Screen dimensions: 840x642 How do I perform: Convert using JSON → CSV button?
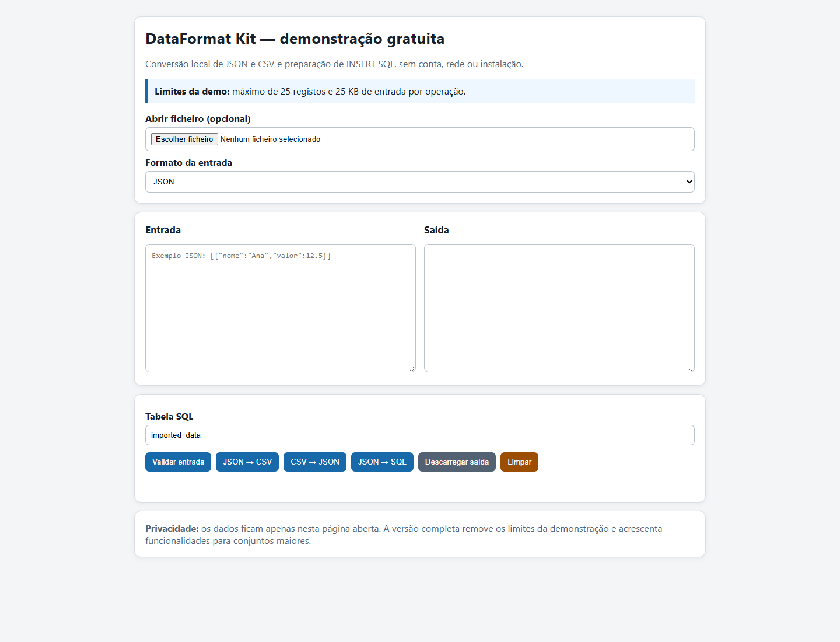[247, 462]
